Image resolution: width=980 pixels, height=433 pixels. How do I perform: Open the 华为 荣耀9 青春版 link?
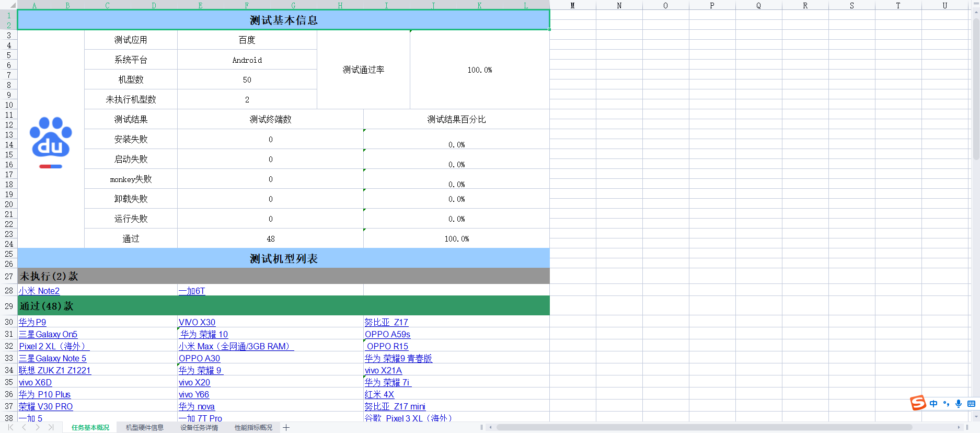[398, 358]
